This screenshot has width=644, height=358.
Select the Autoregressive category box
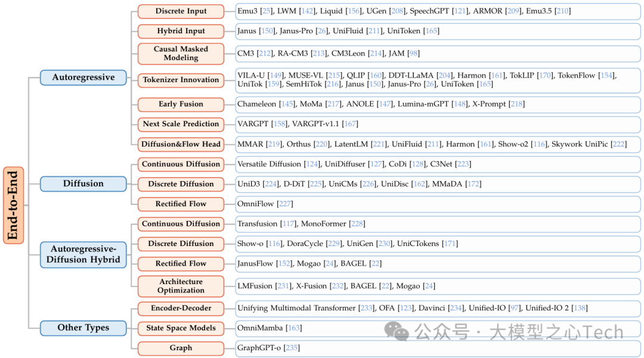coord(83,77)
